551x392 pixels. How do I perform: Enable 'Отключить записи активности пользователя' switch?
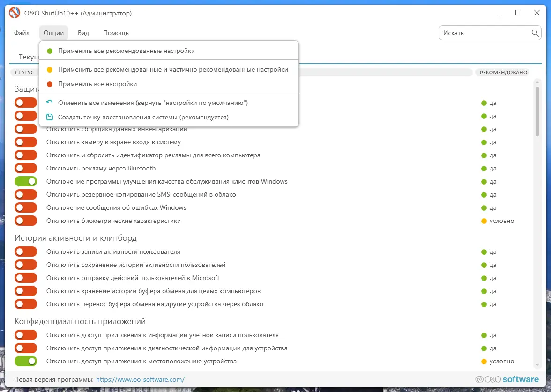click(x=26, y=252)
